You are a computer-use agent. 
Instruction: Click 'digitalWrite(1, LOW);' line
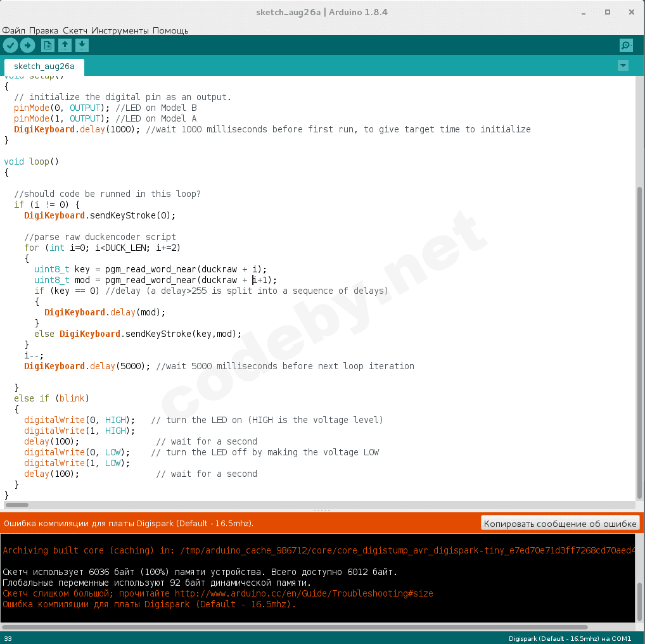coord(77,463)
